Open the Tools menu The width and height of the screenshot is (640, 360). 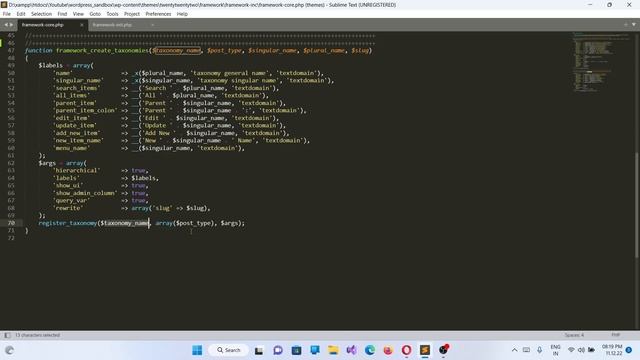[x=112, y=14]
